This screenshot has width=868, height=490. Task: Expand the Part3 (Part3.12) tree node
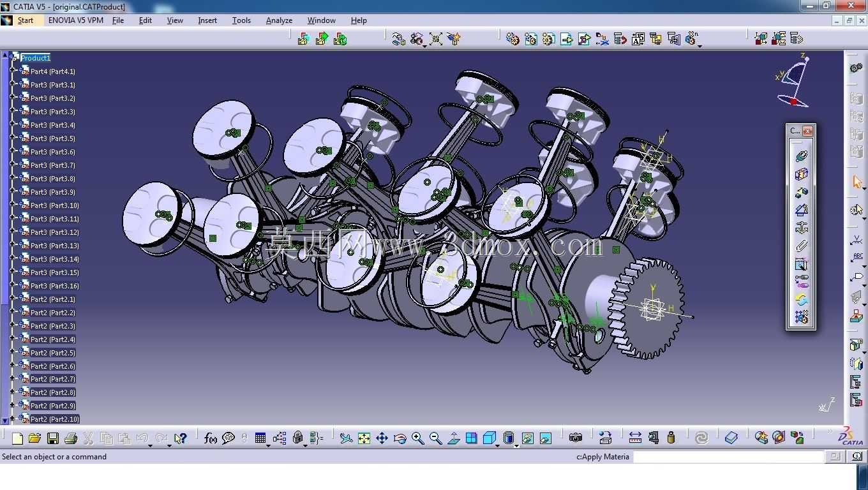(12, 232)
